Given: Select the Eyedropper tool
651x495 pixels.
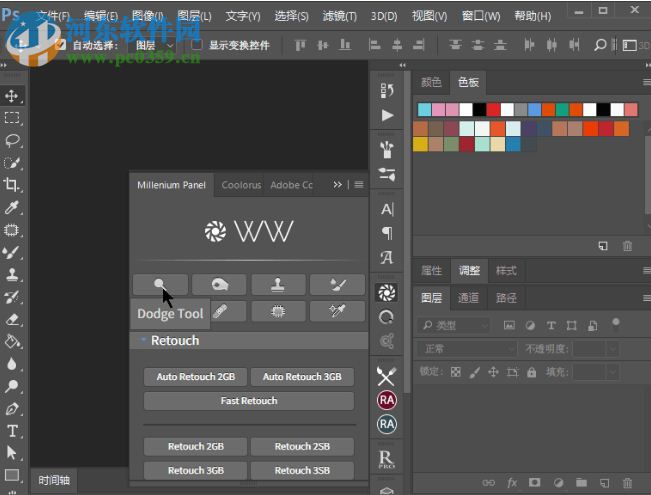Looking at the screenshot, I should [x=12, y=207].
